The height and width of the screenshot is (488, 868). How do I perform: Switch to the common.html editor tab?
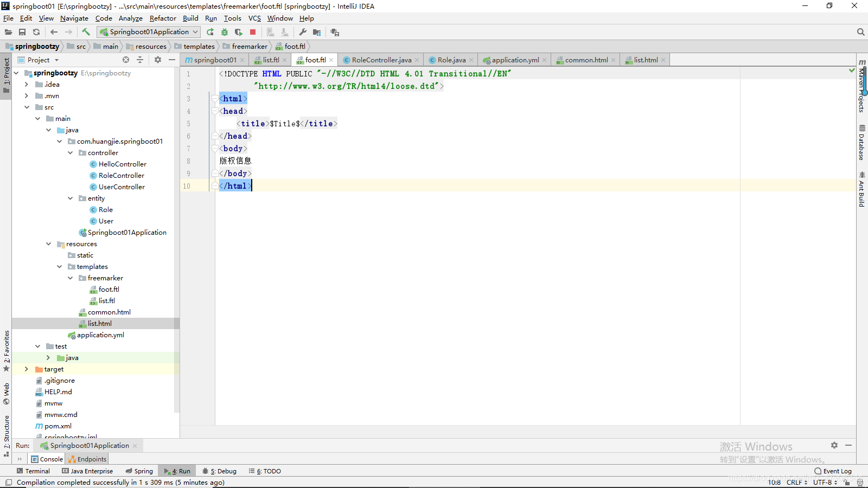click(x=586, y=60)
